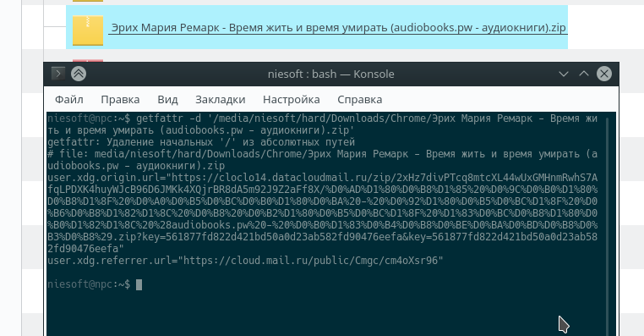This screenshot has width=644, height=336.
Task: Open the Файл menu
Action: pyautogui.click(x=69, y=100)
